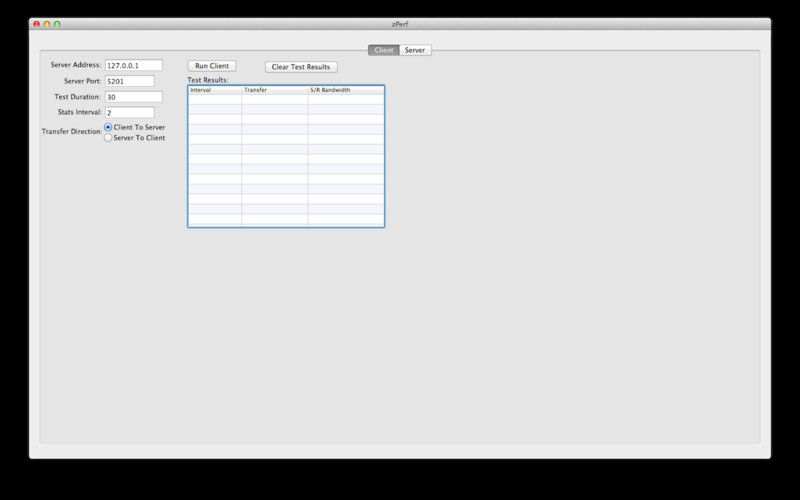Click first empty cell under Transfer column
The width and height of the screenshot is (800, 500).
click(274, 100)
